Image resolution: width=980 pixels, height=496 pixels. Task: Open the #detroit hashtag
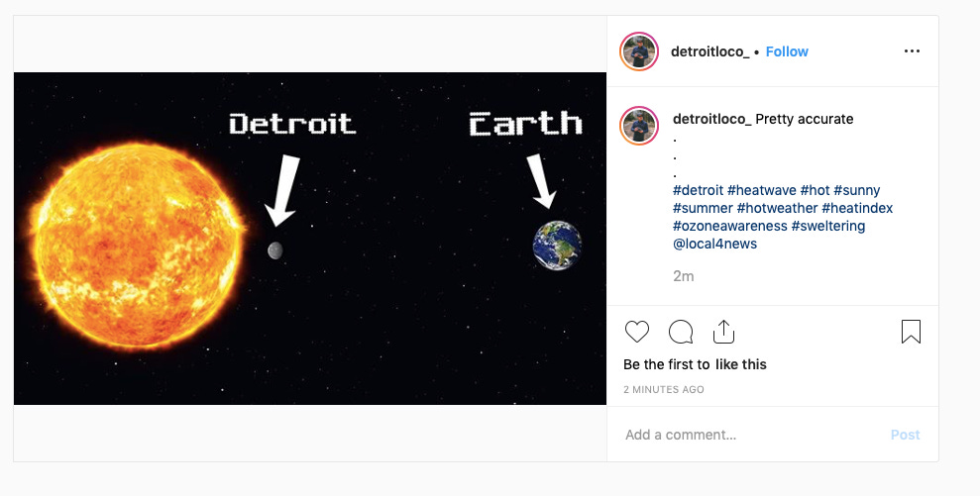(698, 190)
